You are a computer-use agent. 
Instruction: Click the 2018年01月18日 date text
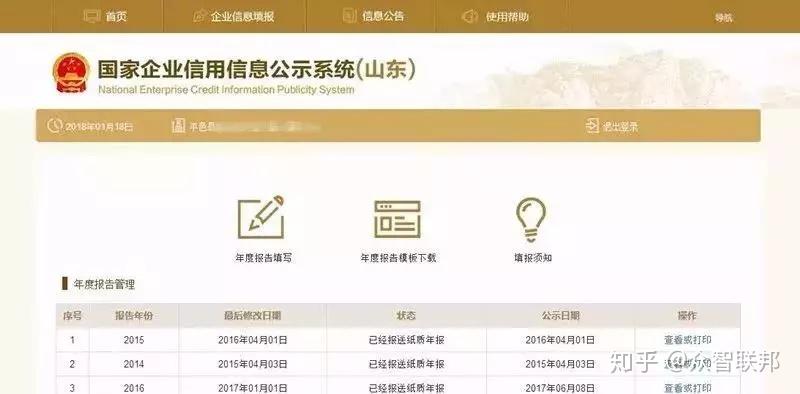click(x=99, y=127)
